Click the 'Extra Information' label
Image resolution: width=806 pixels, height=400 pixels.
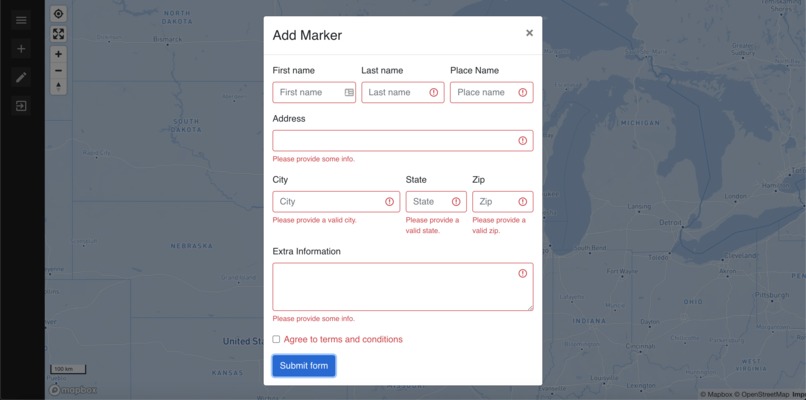[x=306, y=251]
